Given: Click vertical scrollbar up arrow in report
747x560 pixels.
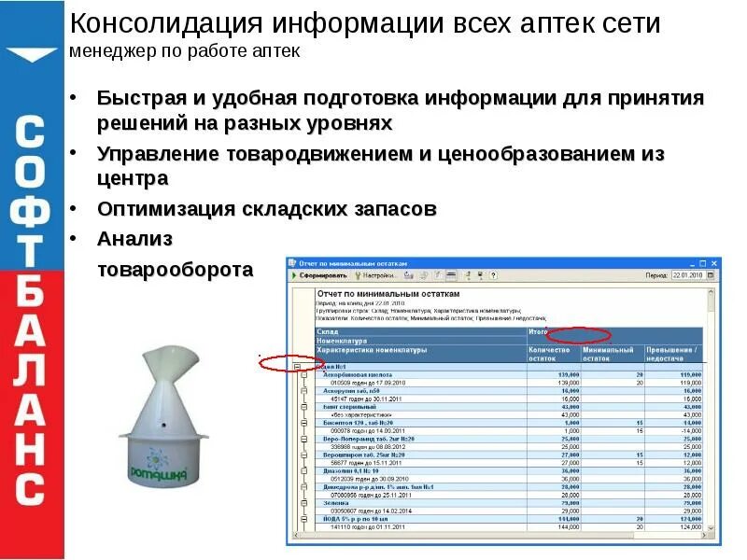Looking at the screenshot, I should point(711,291).
